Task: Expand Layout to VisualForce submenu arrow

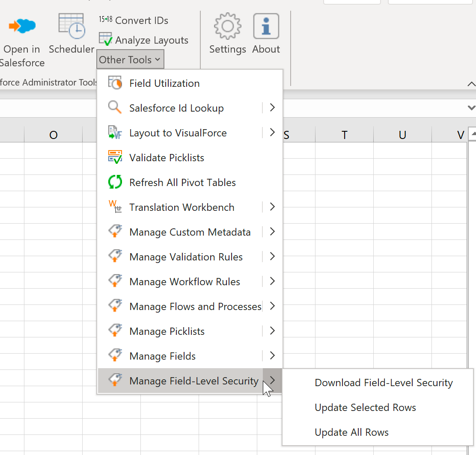Action: [272, 133]
